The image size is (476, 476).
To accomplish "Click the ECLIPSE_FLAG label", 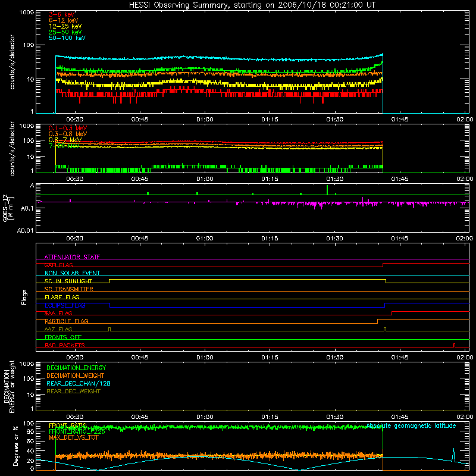I will pos(65,305).
